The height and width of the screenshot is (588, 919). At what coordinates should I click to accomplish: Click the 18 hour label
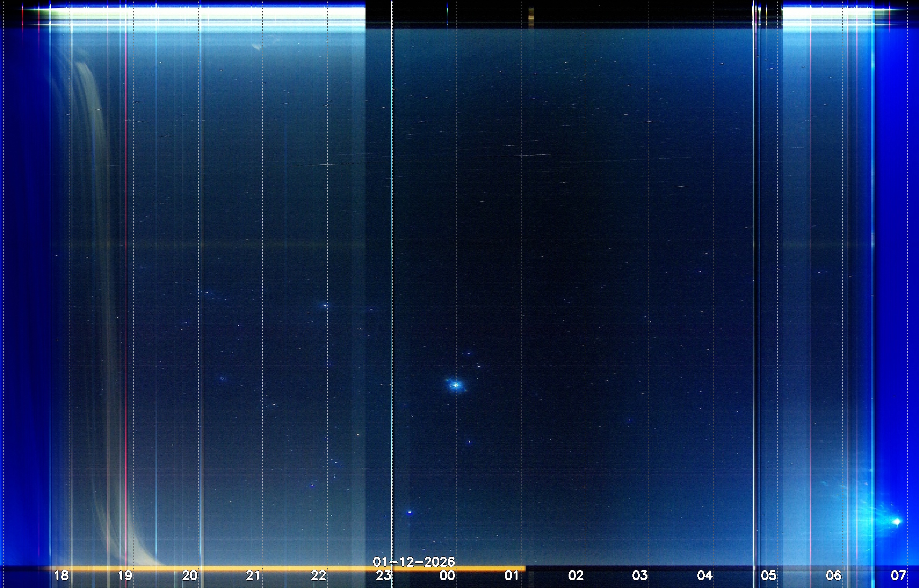[x=61, y=576]
